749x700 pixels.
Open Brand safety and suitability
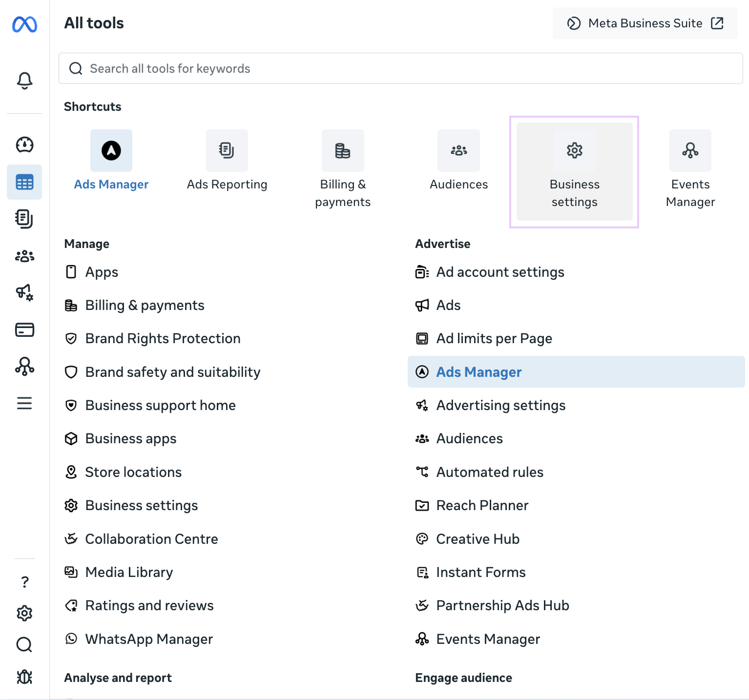(163, 372)
